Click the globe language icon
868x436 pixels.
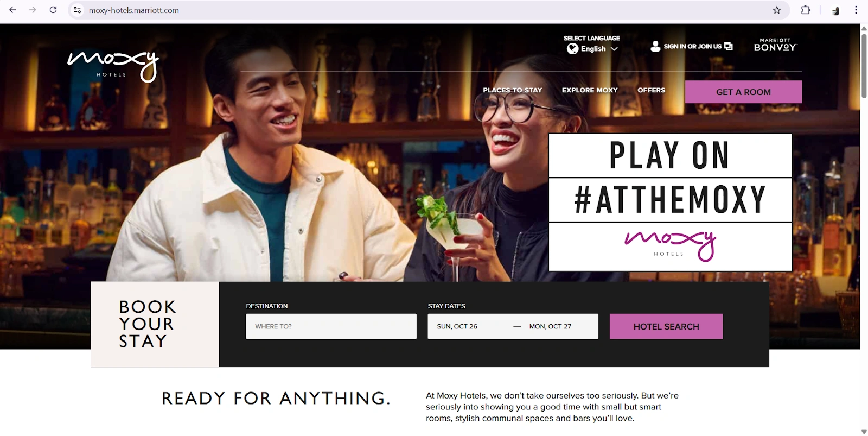point(572,49)
